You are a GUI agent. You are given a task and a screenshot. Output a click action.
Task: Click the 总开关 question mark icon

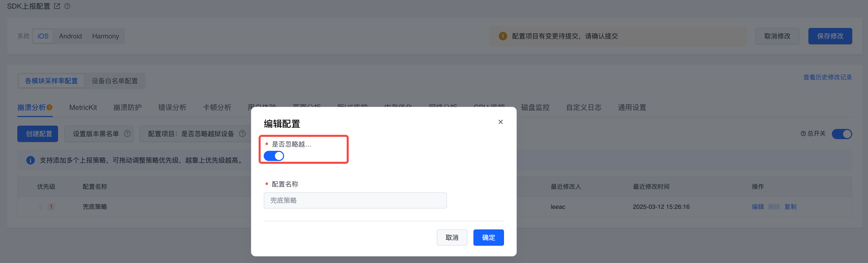click(803, 134)
